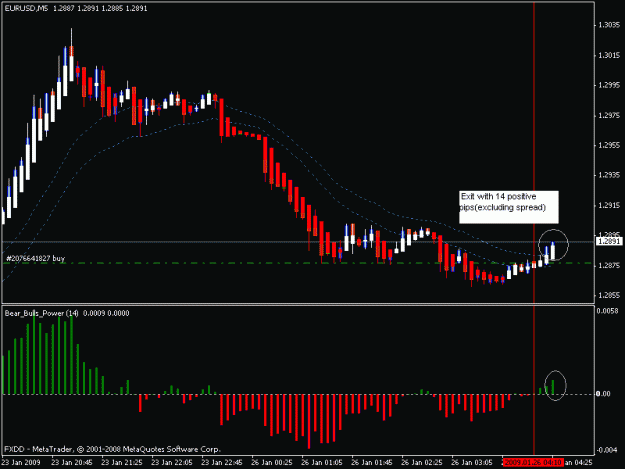Click the '26 Jan 02:25' time axis label
The width and height of the screenshot is (625, 469).
[422, 463]
